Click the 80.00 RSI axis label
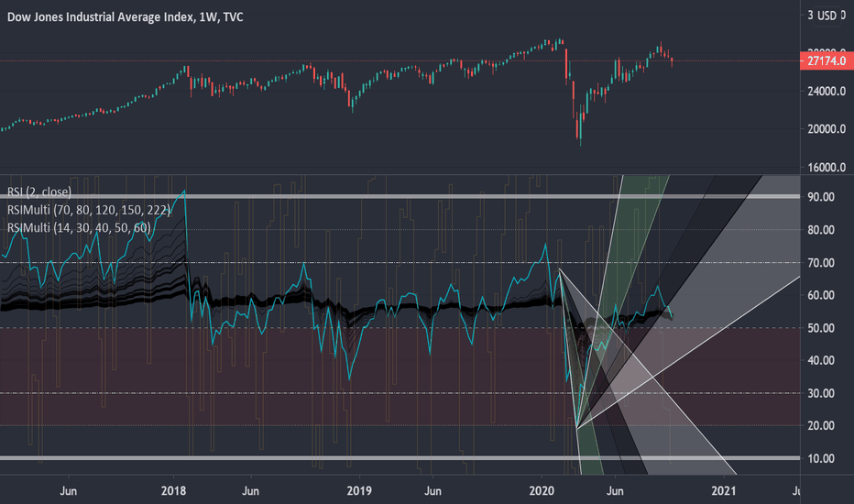The width and height of the screenshot is (854, 504). click(821, 230)
